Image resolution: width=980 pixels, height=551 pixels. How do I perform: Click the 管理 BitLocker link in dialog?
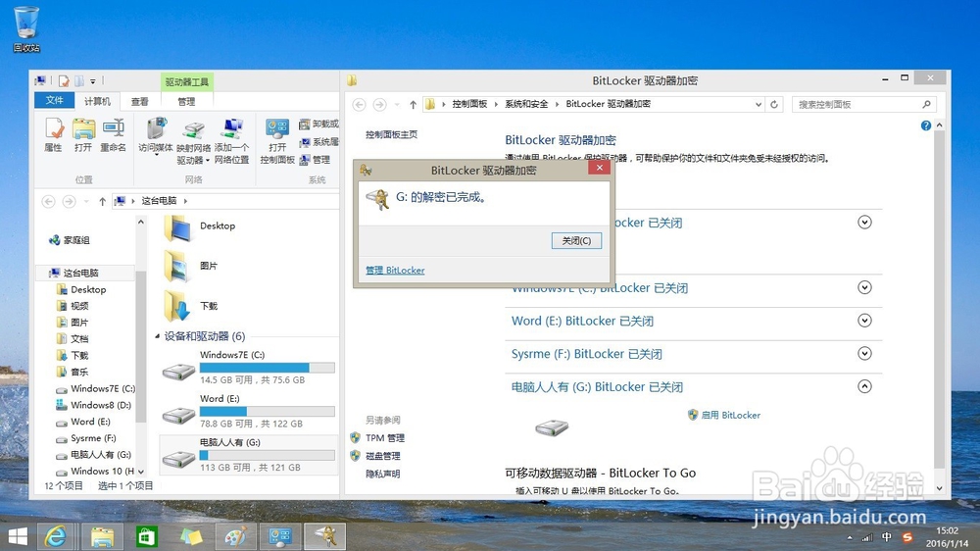pyautogui.click(x=395, y=271)
